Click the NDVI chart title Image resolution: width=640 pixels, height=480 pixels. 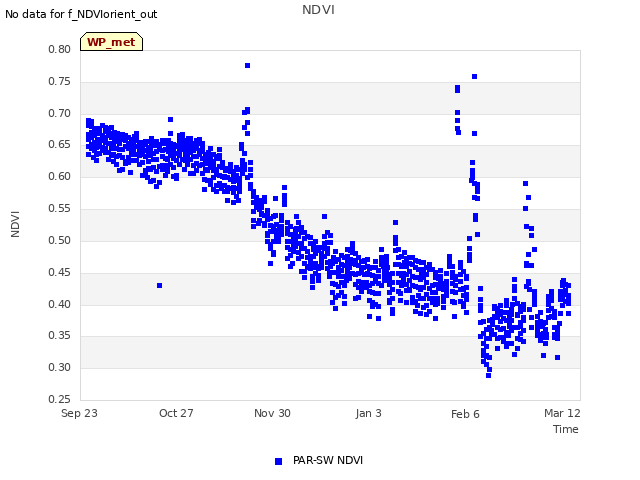318,10
